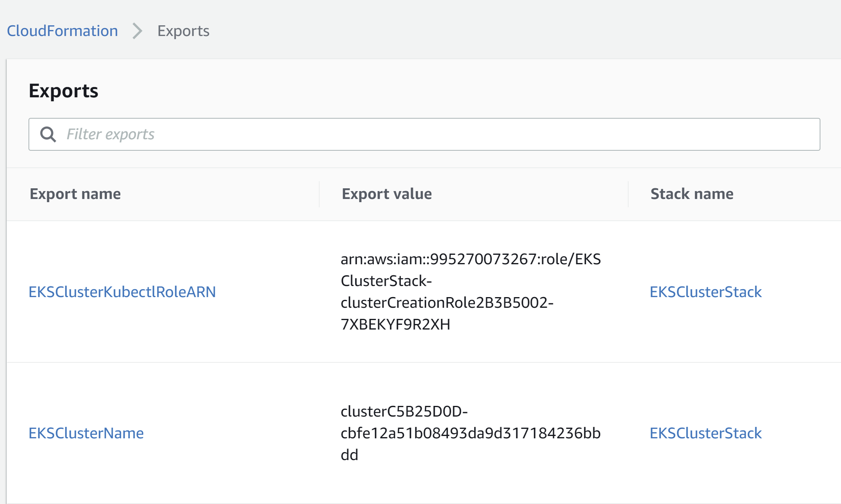Click the IAM role ARN export value
841x504 pixels.
tap(470, 260)
